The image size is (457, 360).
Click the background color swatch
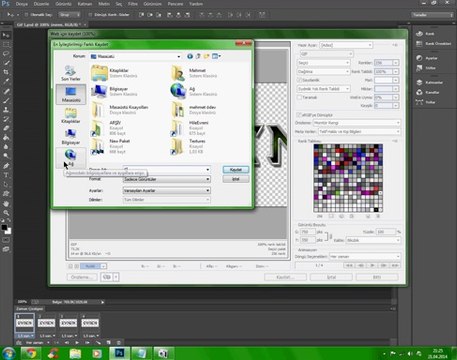(x=8, y=231)
